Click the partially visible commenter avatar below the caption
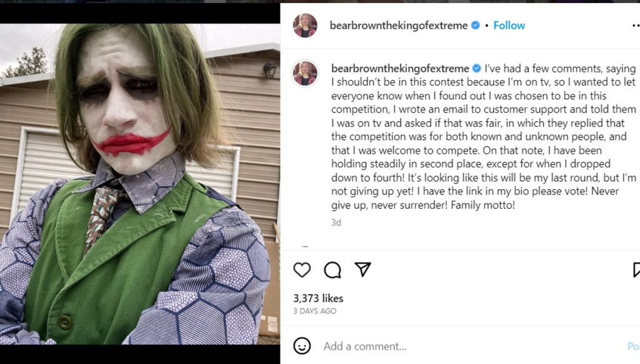 pyautogui.click(x=305, y=248)
